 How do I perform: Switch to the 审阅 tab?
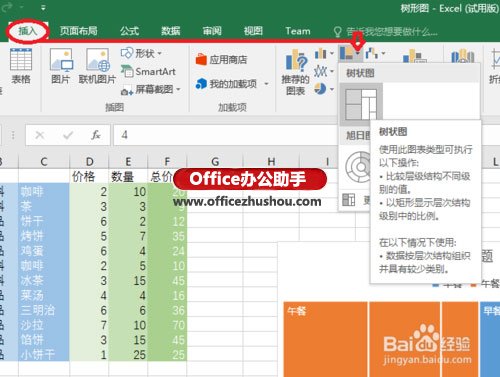click(x=212, y=31)
